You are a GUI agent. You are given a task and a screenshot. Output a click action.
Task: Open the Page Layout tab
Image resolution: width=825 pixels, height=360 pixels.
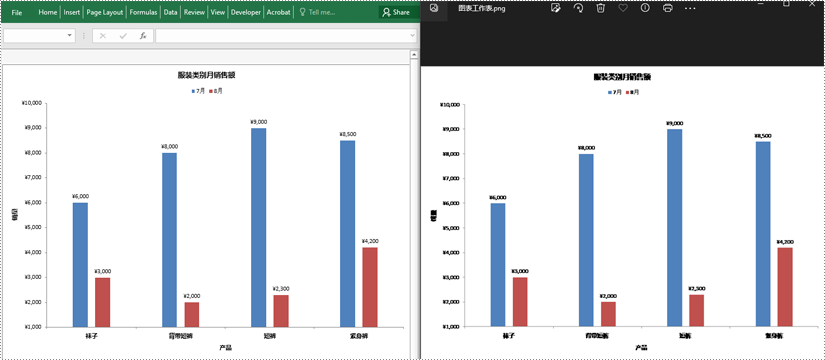[105, 12]
